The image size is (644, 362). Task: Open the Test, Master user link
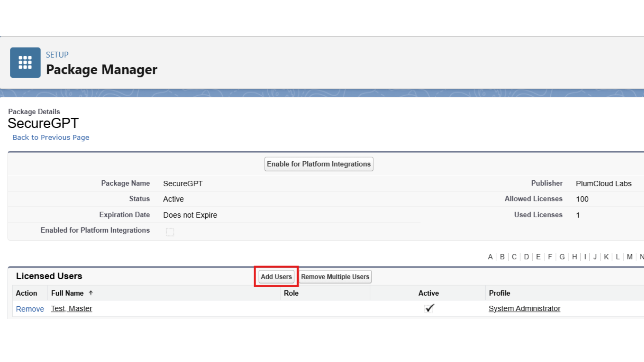click(x=71, y=309)
